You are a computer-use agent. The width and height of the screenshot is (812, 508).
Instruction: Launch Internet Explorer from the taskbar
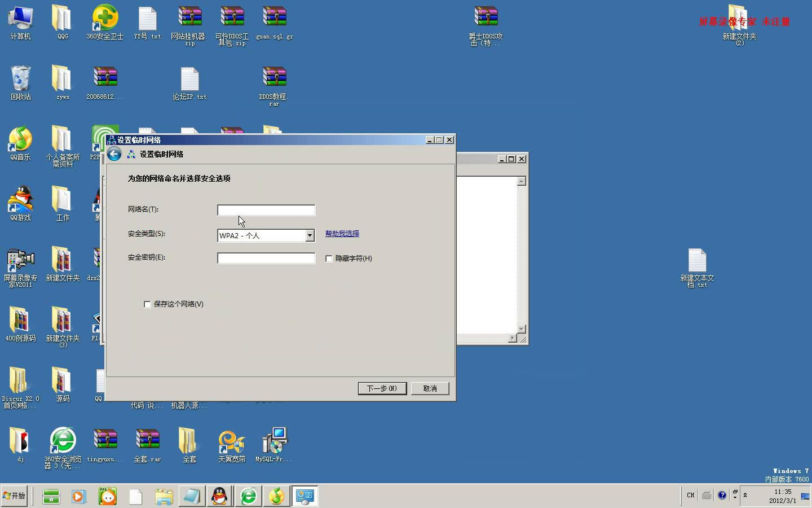(x=248, y=496)
